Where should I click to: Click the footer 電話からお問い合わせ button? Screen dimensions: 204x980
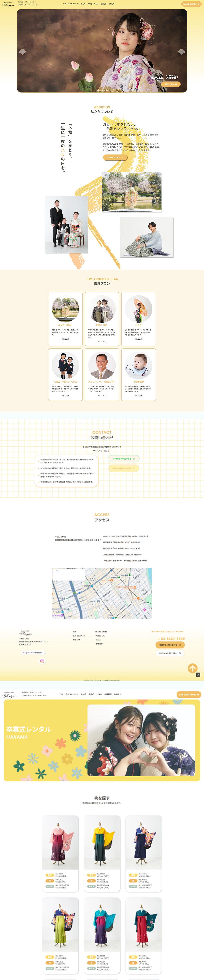click(x=170, y=645)
